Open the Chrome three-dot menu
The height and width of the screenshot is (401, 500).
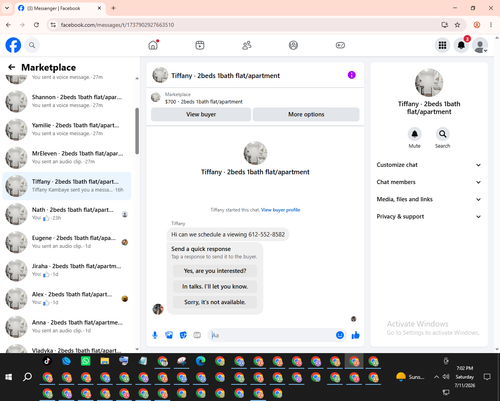(491, 25)
